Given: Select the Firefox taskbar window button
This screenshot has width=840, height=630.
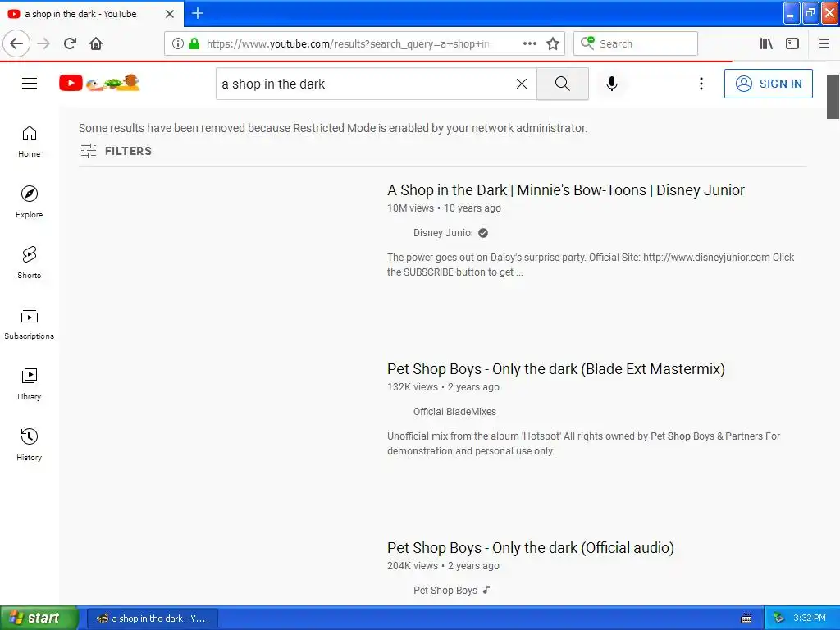Looking at the screenshot, I should [152, 619].
